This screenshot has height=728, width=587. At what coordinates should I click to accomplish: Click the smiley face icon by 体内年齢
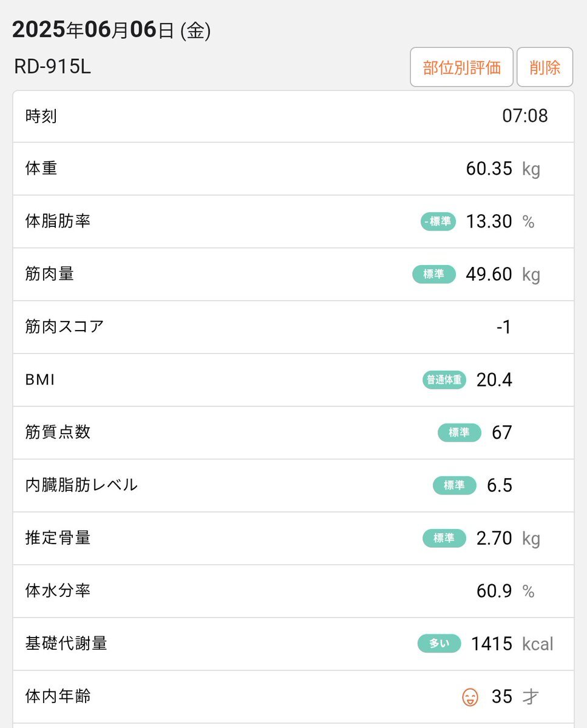click(x=470, y=697)
